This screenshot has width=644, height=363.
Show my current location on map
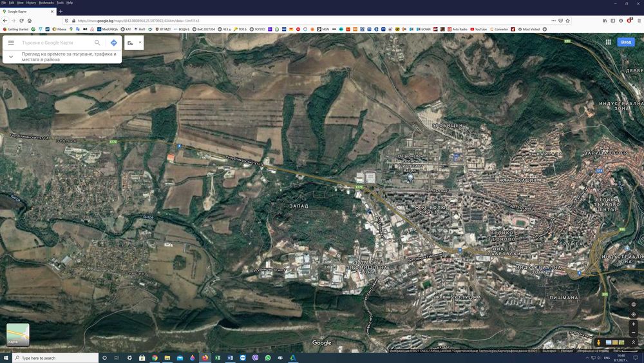[x=633, y=314]
